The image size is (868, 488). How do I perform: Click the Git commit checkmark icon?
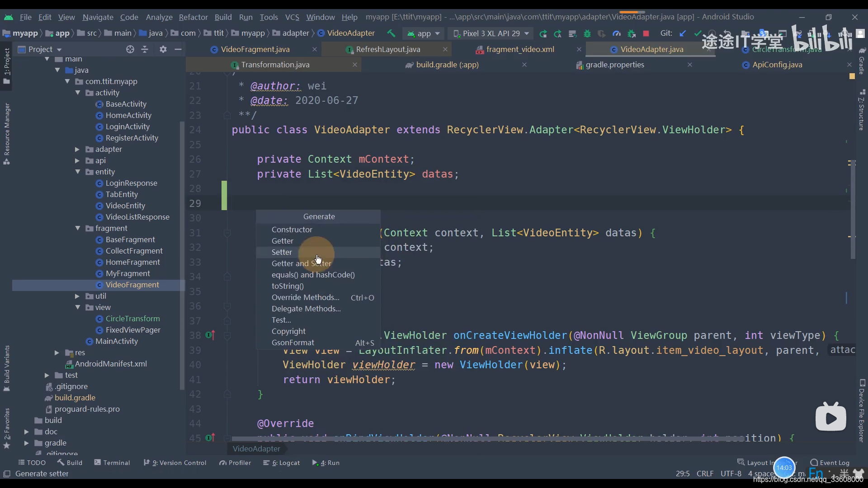coord(698,33)
